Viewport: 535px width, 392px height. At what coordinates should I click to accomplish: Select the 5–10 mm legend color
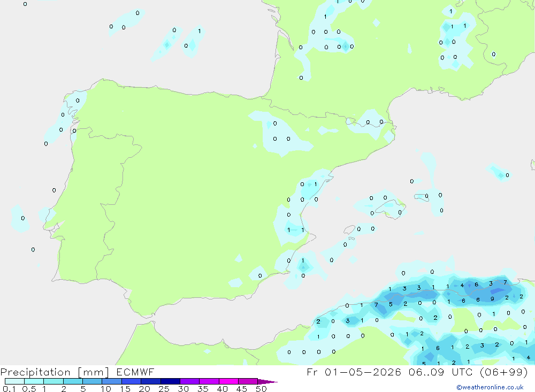pos(93,381)
